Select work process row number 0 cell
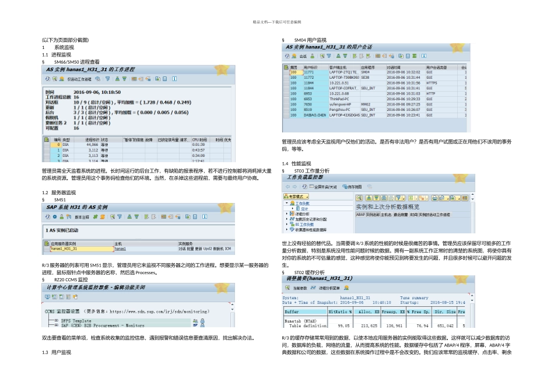 [57, 145]
